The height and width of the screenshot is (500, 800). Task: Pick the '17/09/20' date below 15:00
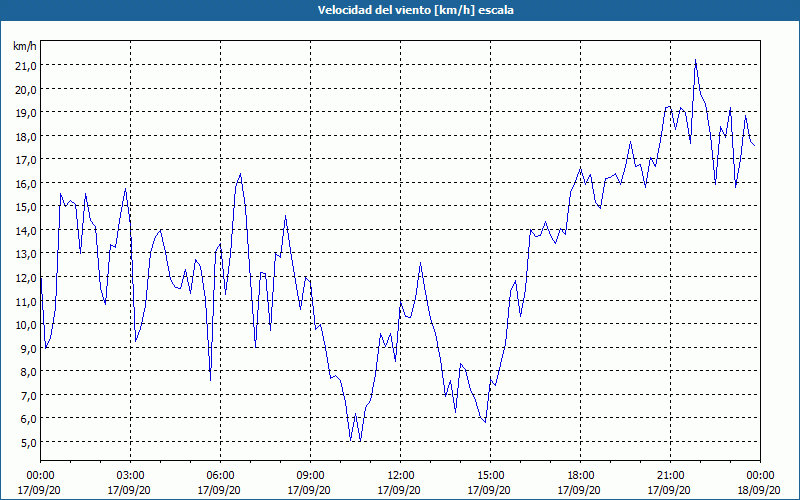(x=490, y=490)
